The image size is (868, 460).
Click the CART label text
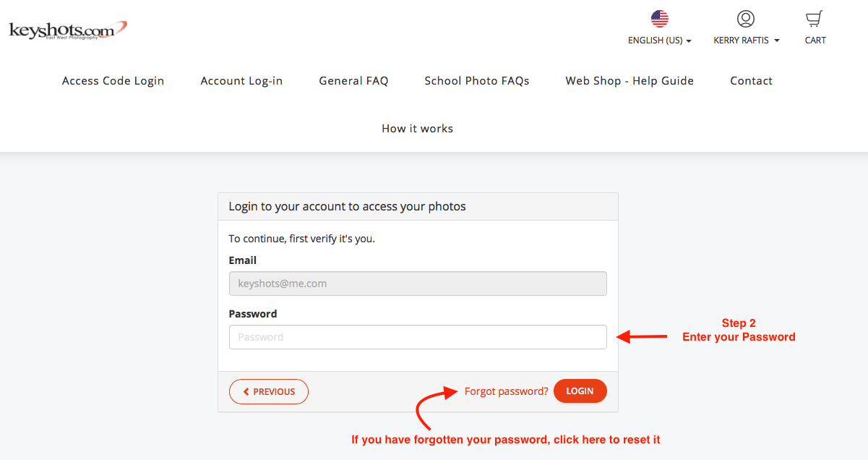(815, 41)
